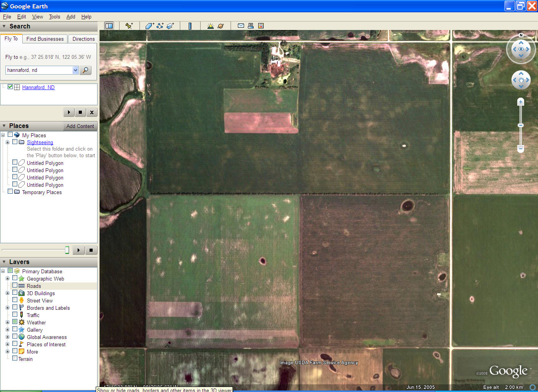Select the Places of Interest layer row
This screenshot has height=392, width=538.
pyautogui.click(x=46, y=344)
